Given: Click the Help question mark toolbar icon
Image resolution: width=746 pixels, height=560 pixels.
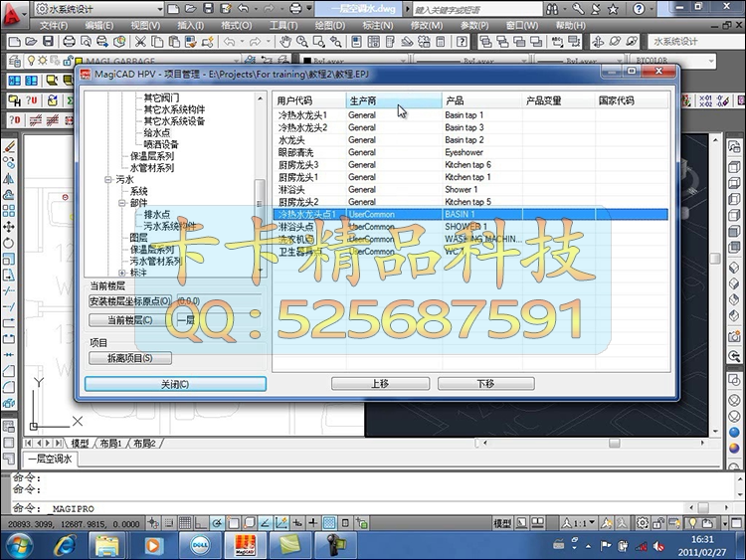Looking at the screenshot, I should (x=462, y=42).
